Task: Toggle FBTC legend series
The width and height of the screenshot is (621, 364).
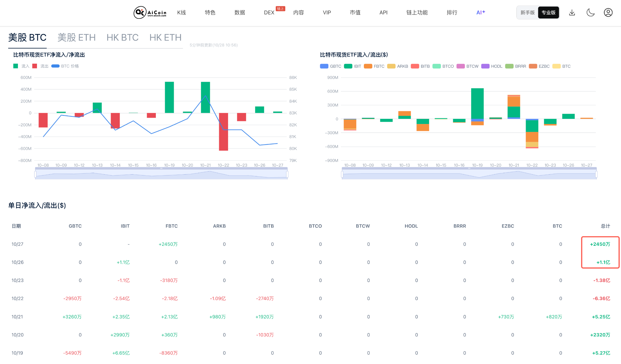Action: click(x=374, y=66)
